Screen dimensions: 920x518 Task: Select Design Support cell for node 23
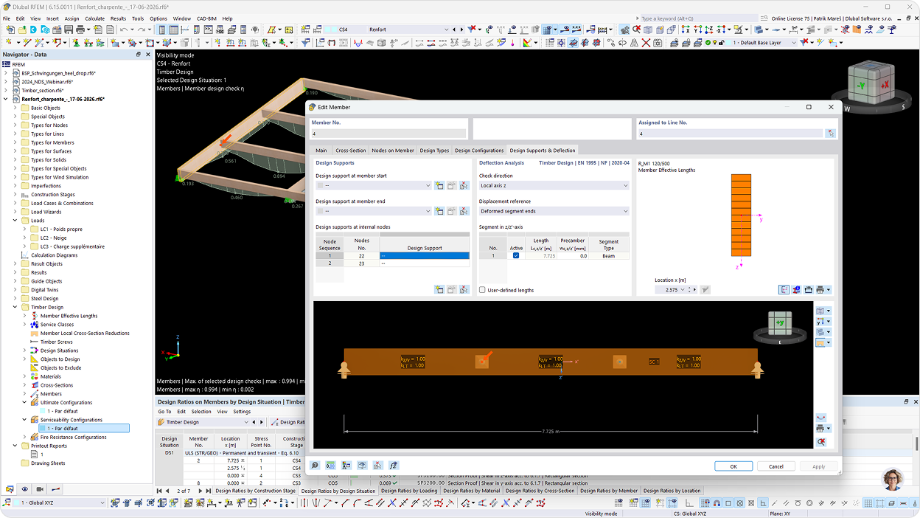coord(425,263)
